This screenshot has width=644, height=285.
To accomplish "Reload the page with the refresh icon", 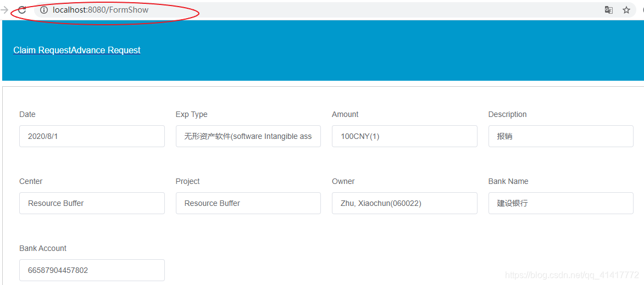I will 22,10.
